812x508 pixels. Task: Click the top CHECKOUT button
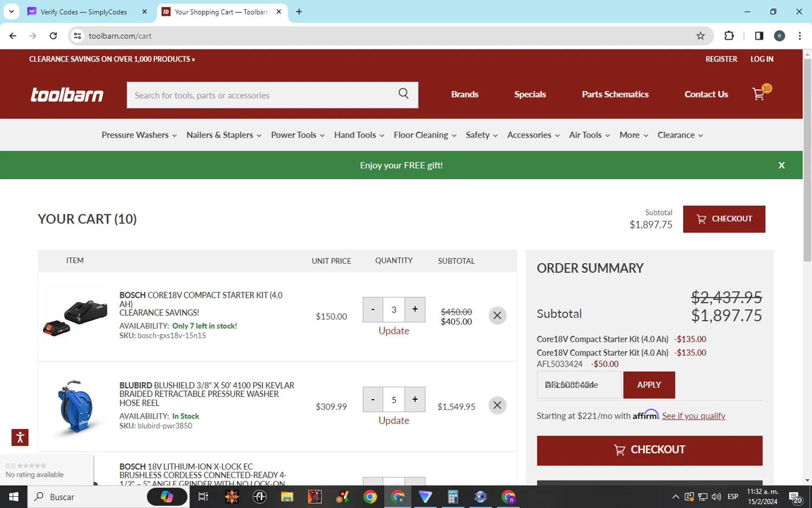tap(724, 219)
